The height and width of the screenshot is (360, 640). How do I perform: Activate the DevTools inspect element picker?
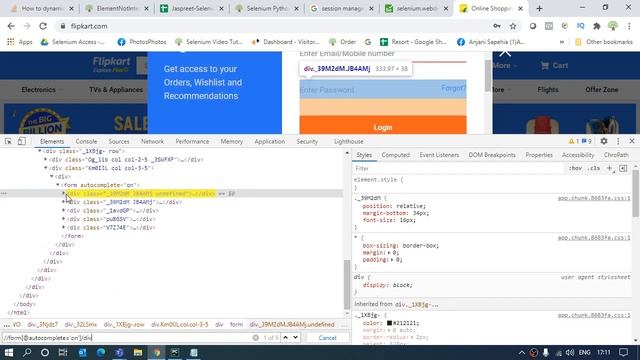tap(8, 141)
